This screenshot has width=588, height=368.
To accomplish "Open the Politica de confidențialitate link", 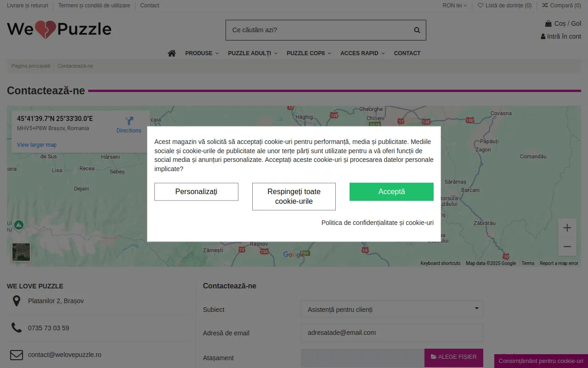I will (x=378, y=223).
